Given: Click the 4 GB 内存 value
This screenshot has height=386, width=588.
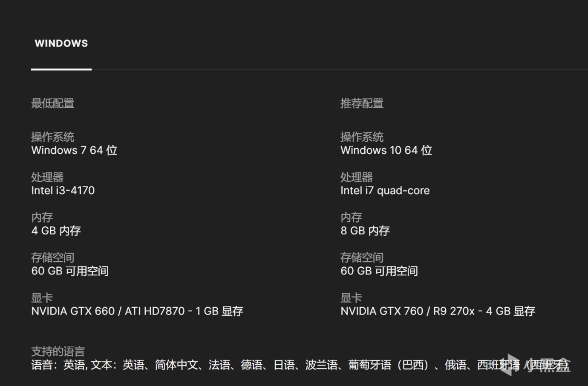Looking at the screenshot, I should pyautogui.click(x=56, y=231).
